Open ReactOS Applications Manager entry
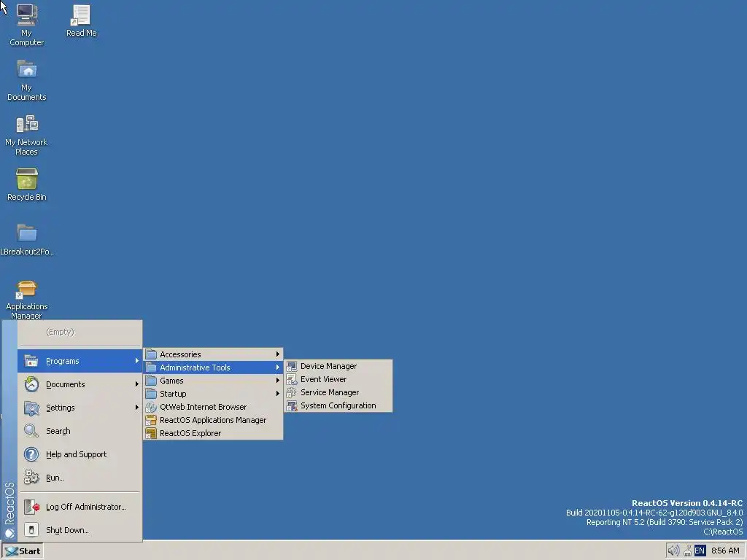This screenshot has height=560, width=747. click(213, 420)
